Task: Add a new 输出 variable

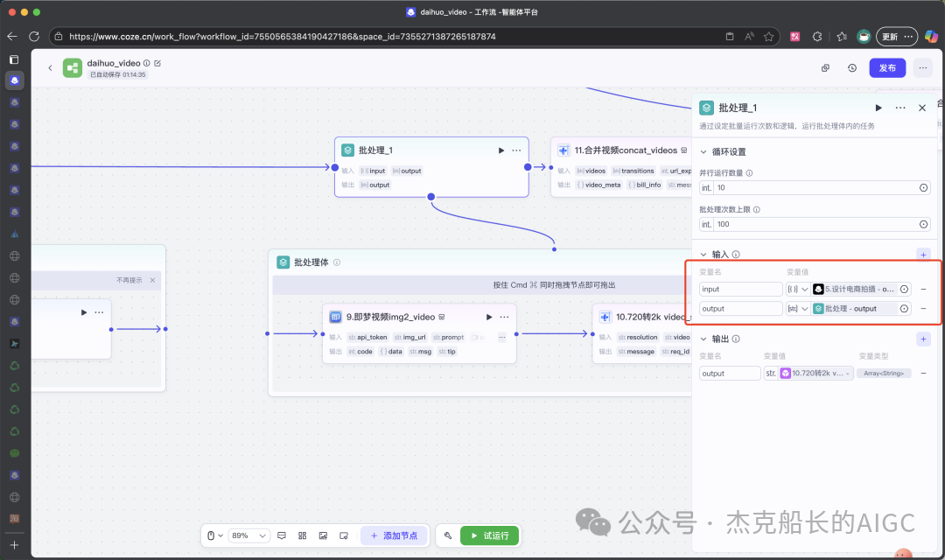Action: [923, 339]
